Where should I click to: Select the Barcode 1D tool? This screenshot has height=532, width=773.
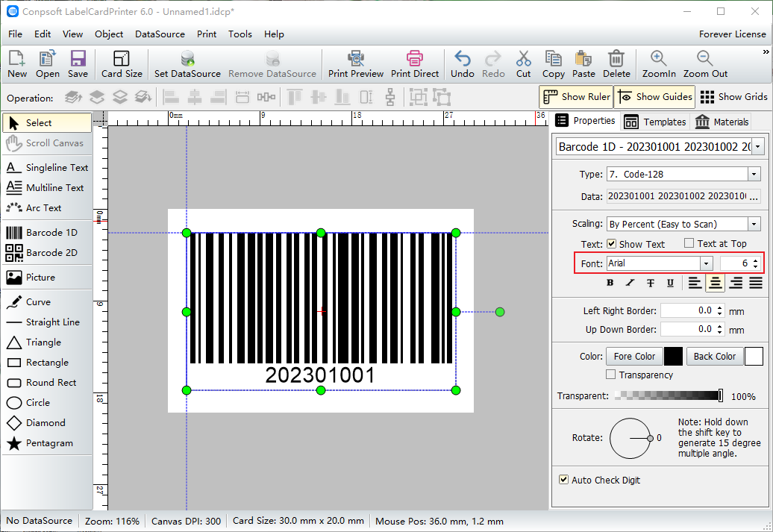[x=47, y=232]
